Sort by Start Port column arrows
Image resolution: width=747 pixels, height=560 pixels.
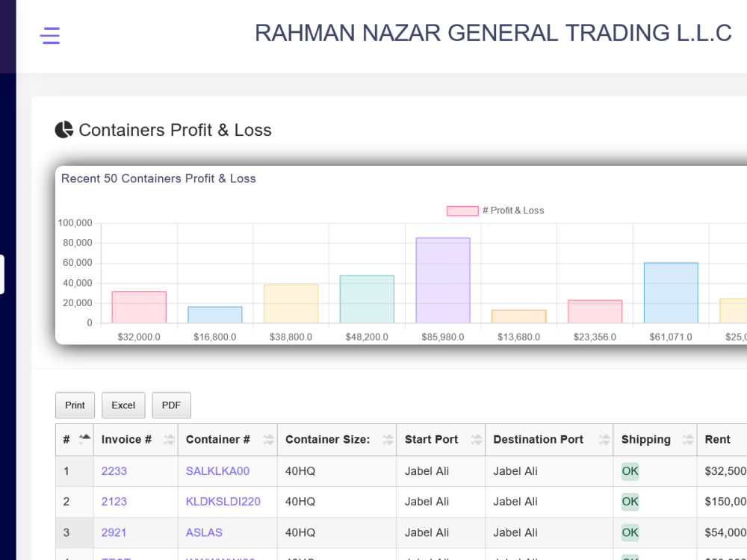(477, 440)
